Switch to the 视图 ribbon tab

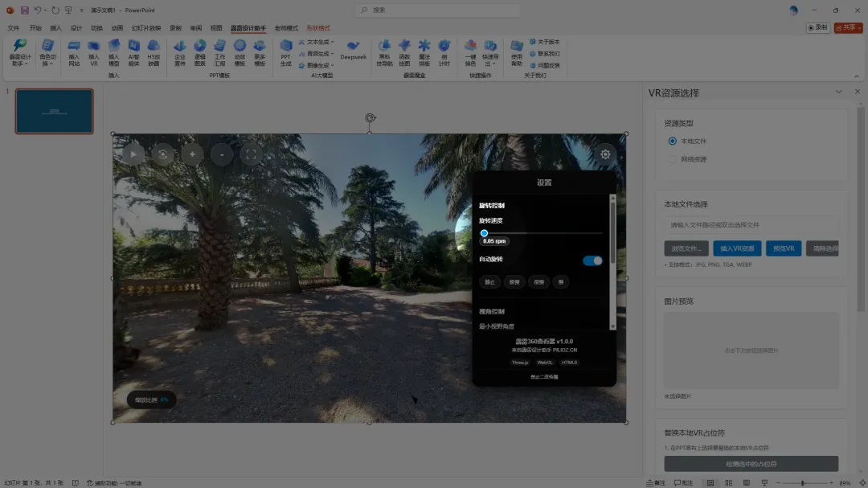(x=216, y=27)
